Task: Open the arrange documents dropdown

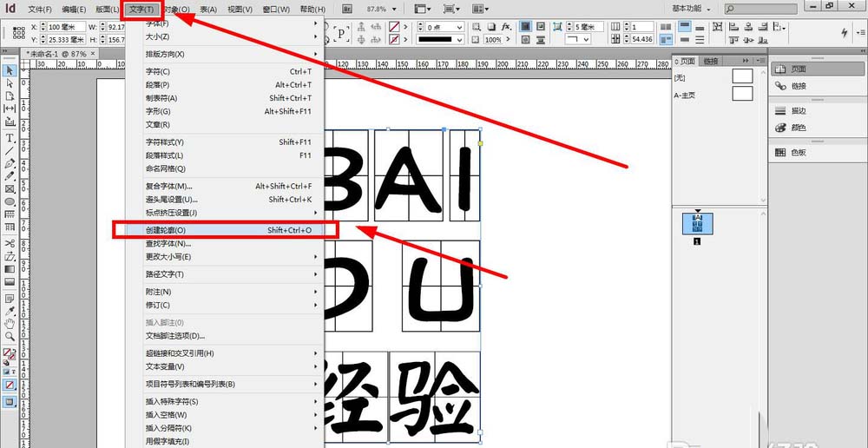Action: tap(481, 9)
